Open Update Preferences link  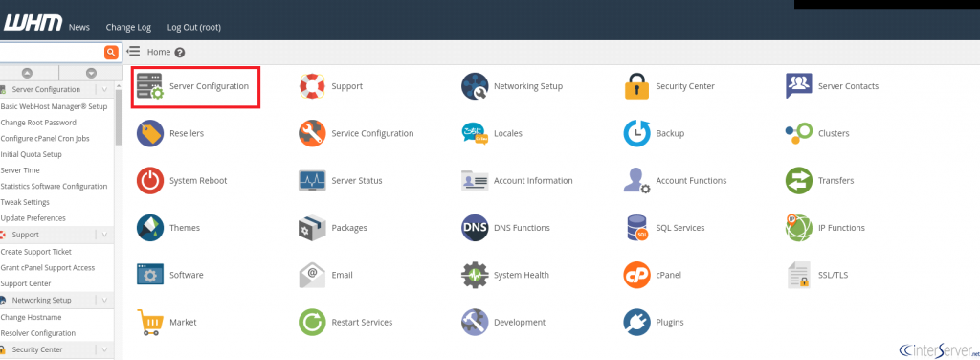click(33, 218)
